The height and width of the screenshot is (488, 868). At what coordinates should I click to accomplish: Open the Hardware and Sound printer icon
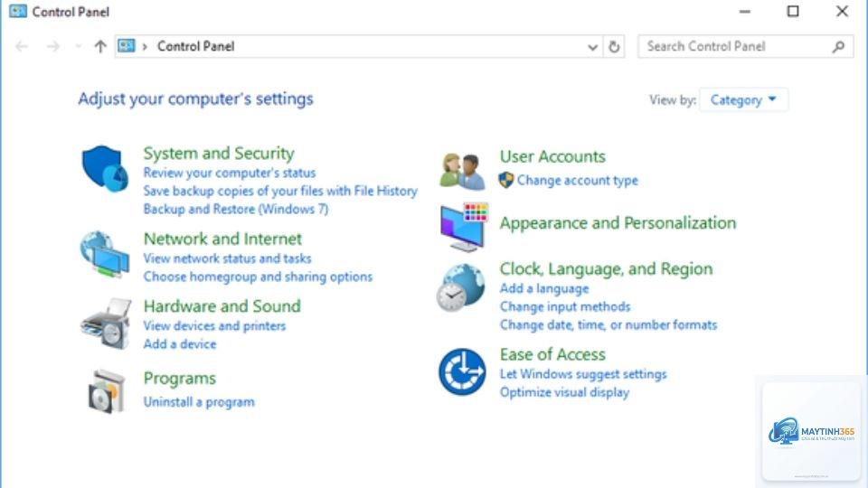(x=106, y=324)
